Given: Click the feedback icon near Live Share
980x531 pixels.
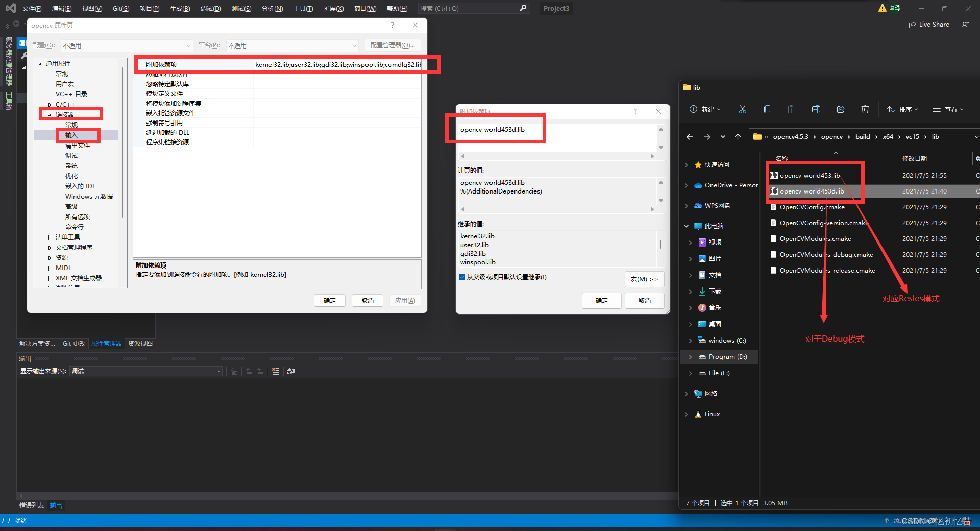Looking at the screenshot, I should 965,24.
